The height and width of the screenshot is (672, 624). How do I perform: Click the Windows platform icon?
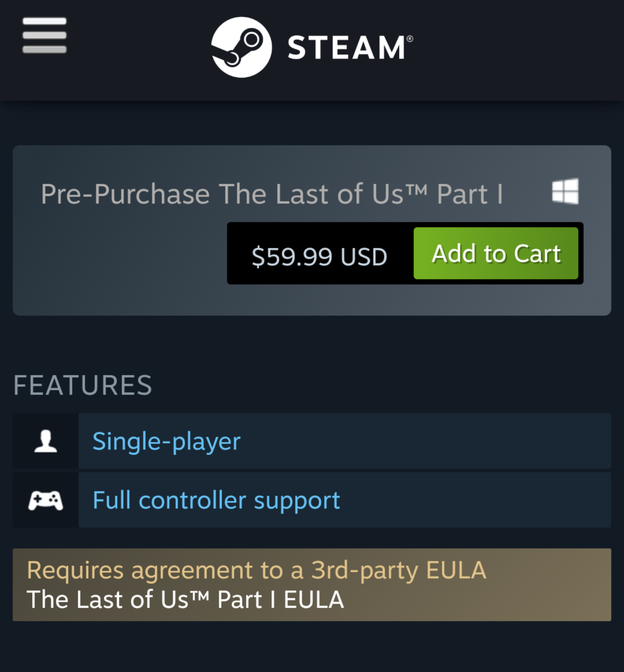(565, 191)
